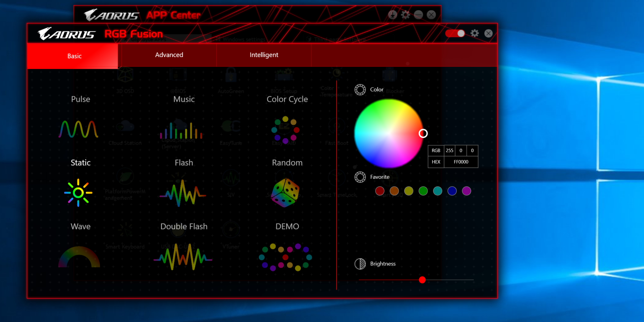Select the Pulse lighting effect icon
This screenshot has width=644, height=322.
click(x=78, y=129)
